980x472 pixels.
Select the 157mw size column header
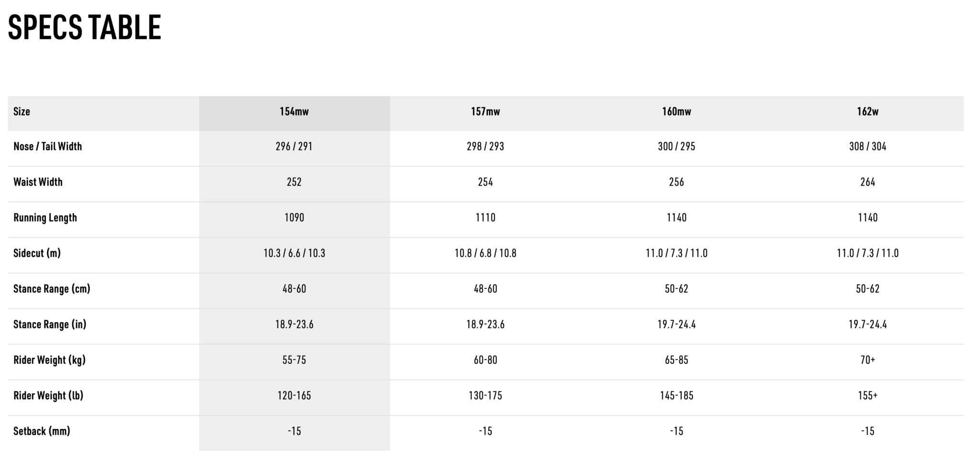[x=485, y=112]
